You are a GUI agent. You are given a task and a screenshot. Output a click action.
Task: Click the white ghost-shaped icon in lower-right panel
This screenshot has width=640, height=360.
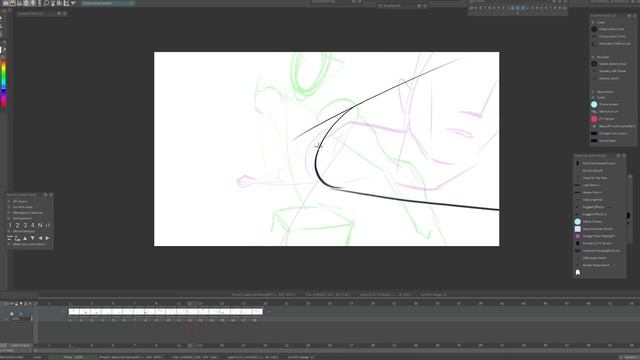coord(578,272)
